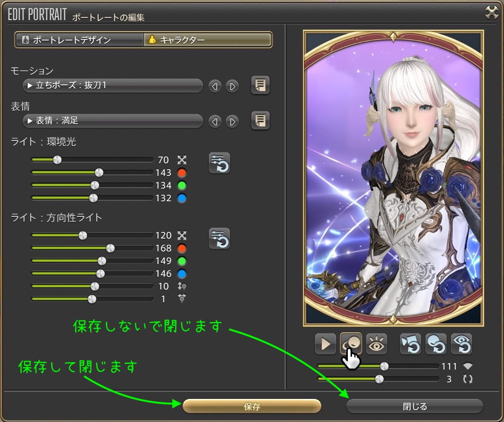Image resolution: width=504 pixels, height=422 pixels.
Task: Reset the ambient light (環境光) settings
Action: 219,163
